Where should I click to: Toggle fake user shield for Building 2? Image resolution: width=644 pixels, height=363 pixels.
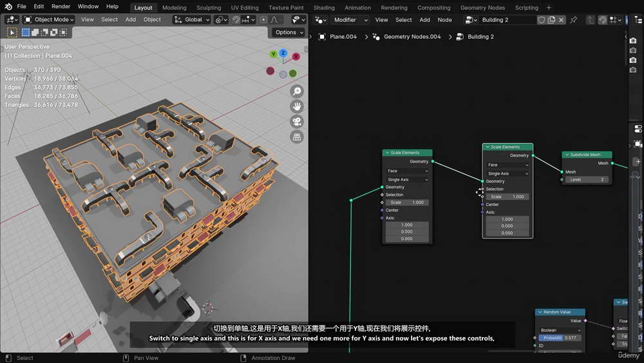tap(542, 20)
